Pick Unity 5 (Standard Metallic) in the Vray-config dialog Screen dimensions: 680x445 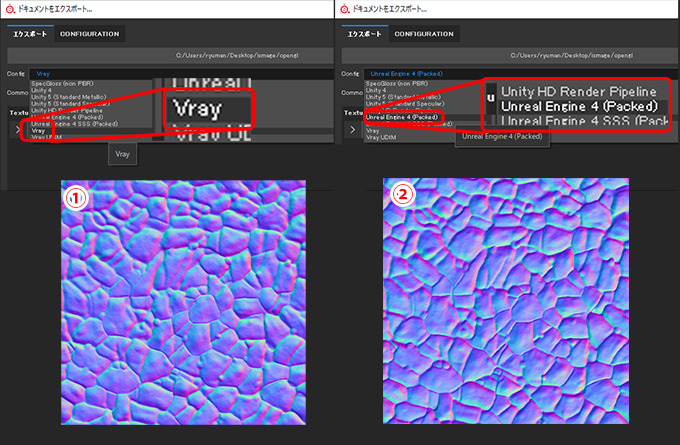[68, 97]
